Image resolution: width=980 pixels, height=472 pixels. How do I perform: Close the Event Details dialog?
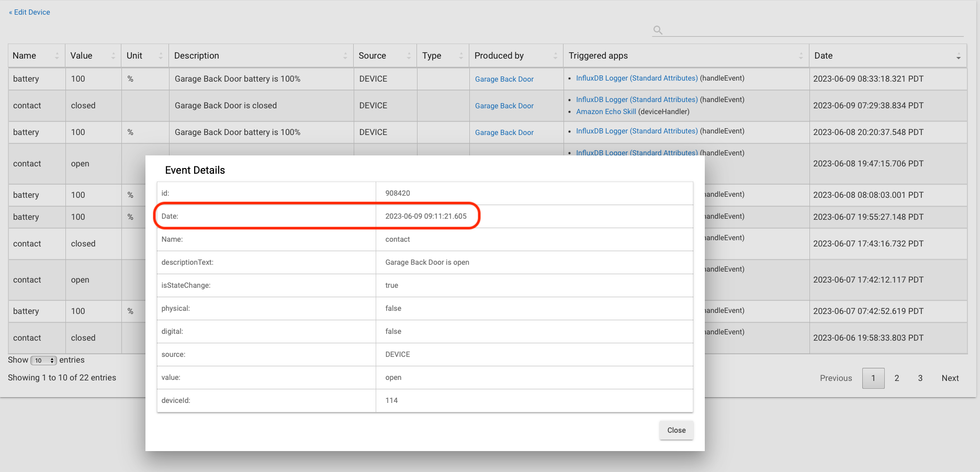[x=676, y=430]
